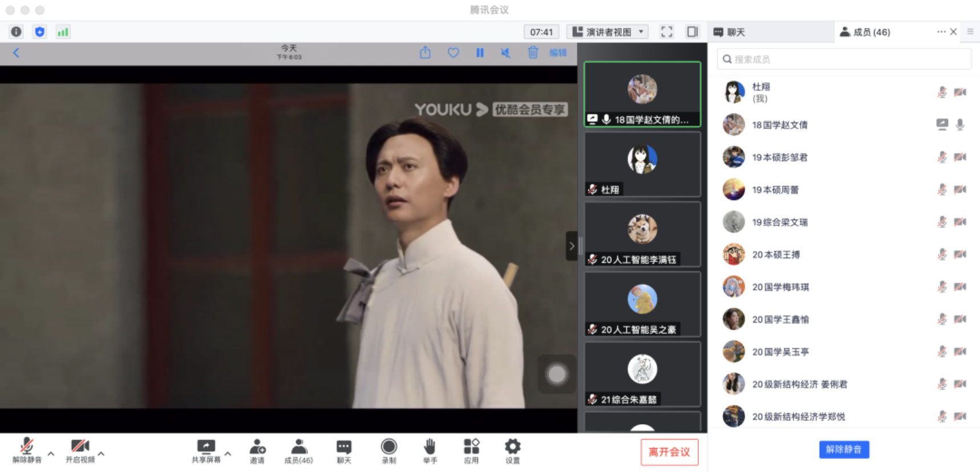
Task: Expand share screen options arrow
Action: [228, 454]
